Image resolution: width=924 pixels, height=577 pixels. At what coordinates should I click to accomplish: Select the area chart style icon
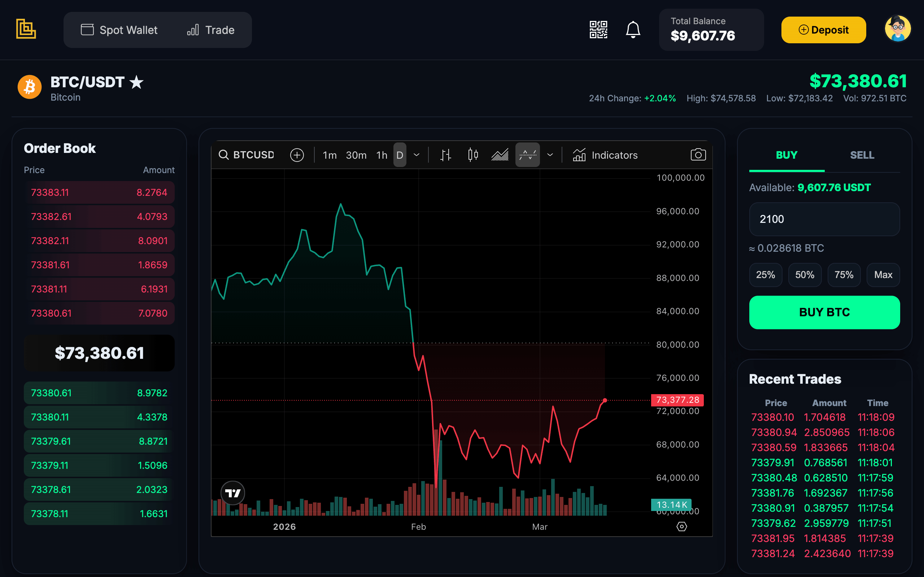pos(500,155)
